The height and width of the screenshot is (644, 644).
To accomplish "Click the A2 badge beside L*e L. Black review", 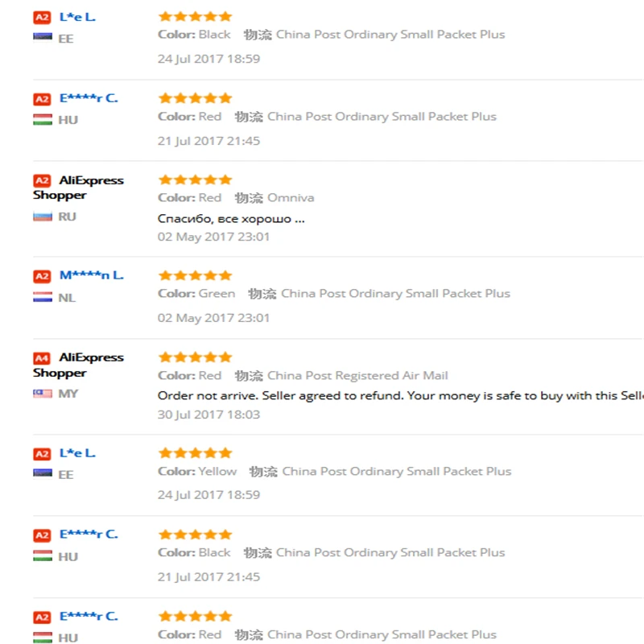I will tap(42, 18).
